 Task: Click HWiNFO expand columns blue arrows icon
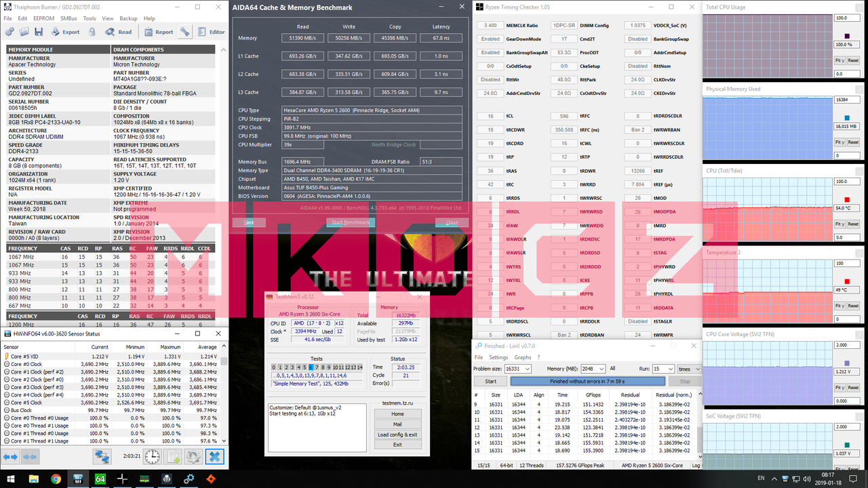point(12,457)
